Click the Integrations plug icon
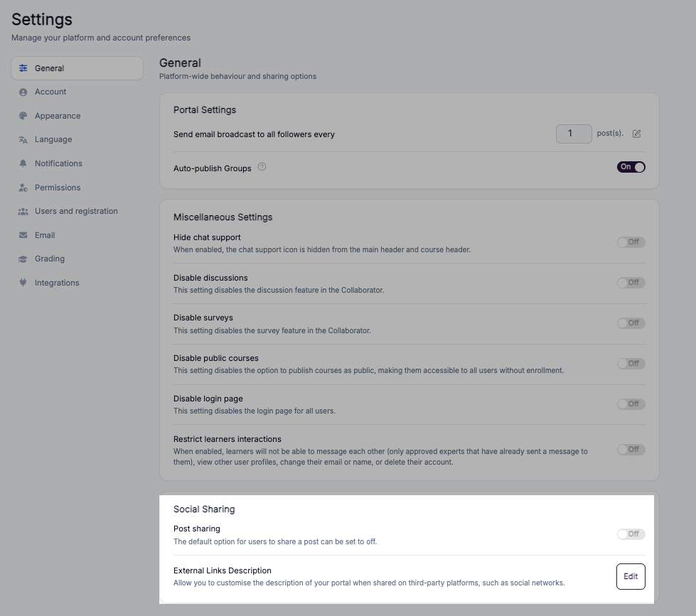 (23, 283)
